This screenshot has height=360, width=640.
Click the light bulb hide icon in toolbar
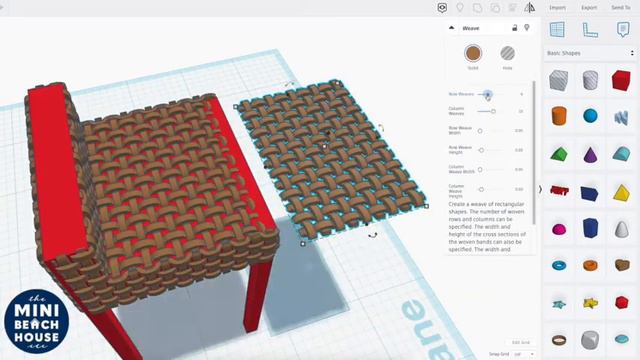click(460, 8)
